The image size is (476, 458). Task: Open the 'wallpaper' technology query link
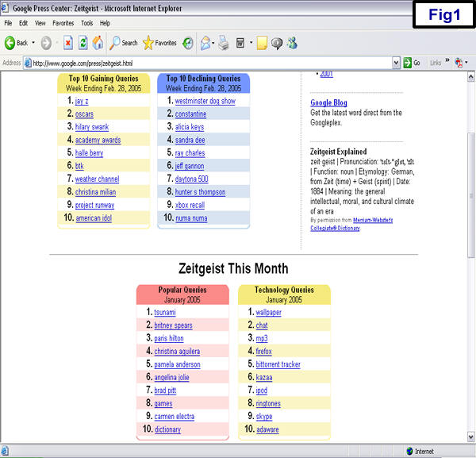(x=268, y=313)
